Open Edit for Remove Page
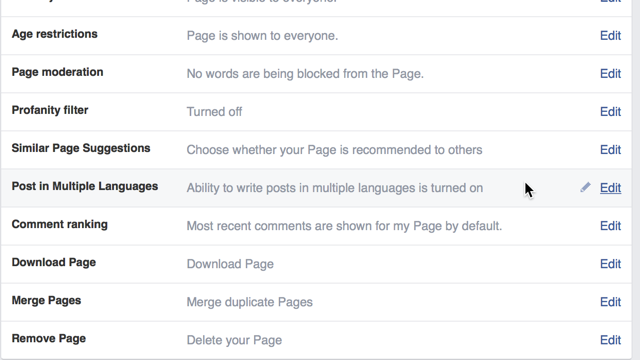640x360 pixels. [610, 340]
